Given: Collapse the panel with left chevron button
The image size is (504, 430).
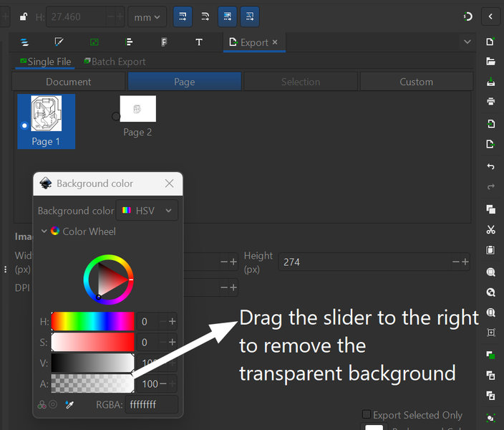Looking at the screenshot, I should (490, 16).
